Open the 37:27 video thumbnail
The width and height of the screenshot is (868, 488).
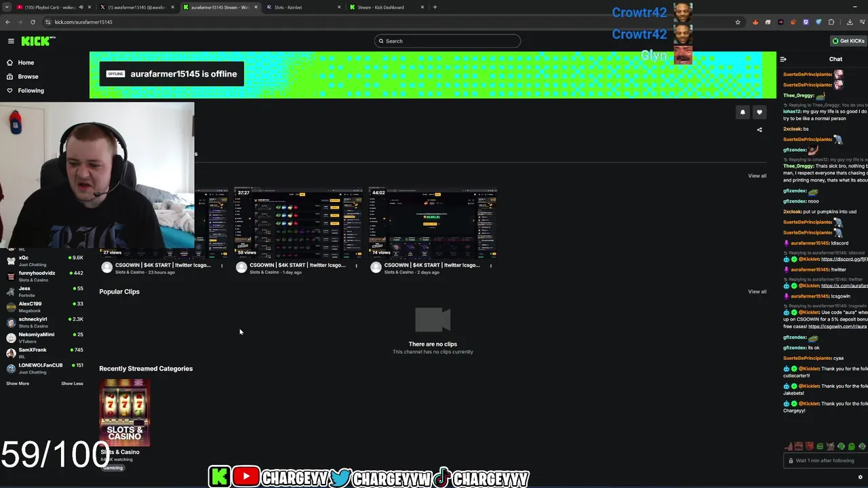[298, 223]
